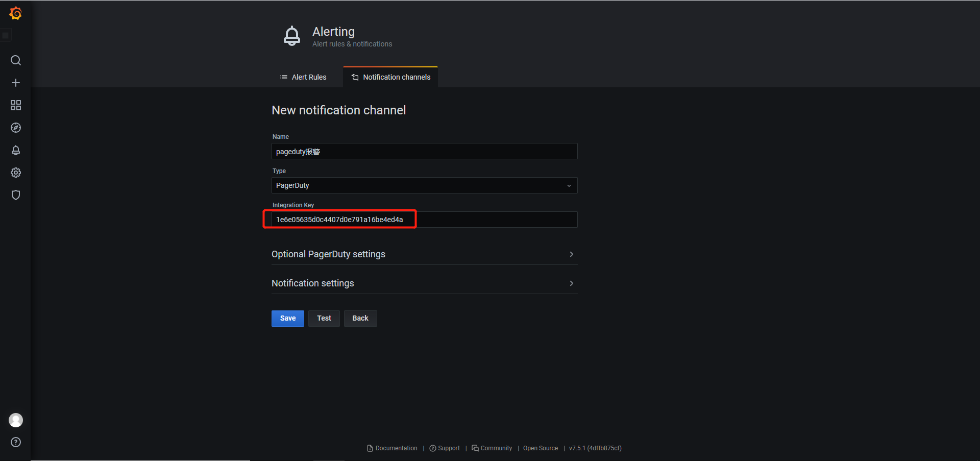Expand Notification settings section
The width and height of the screenshot is (980, 461).
click(x=425, y=283)
